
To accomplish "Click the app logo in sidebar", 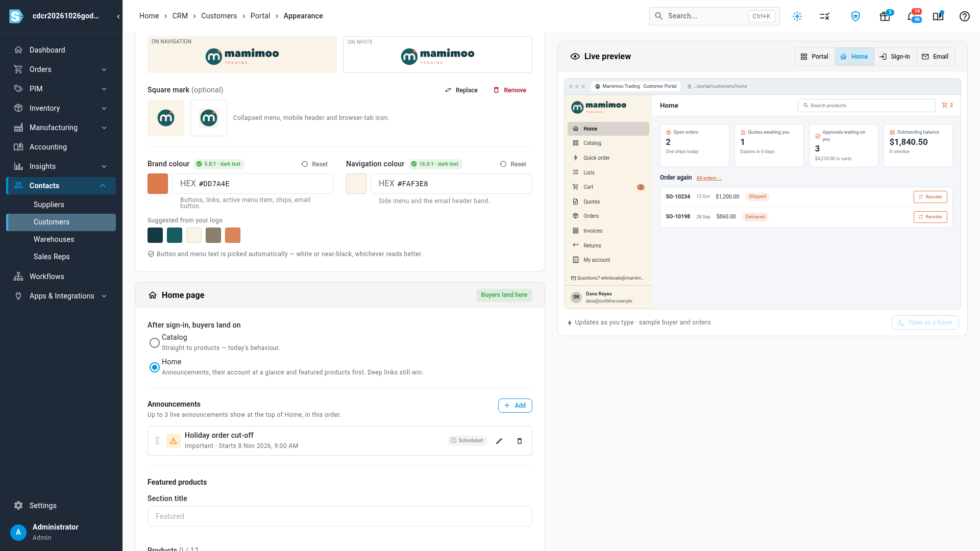I will tap(16, 16).
